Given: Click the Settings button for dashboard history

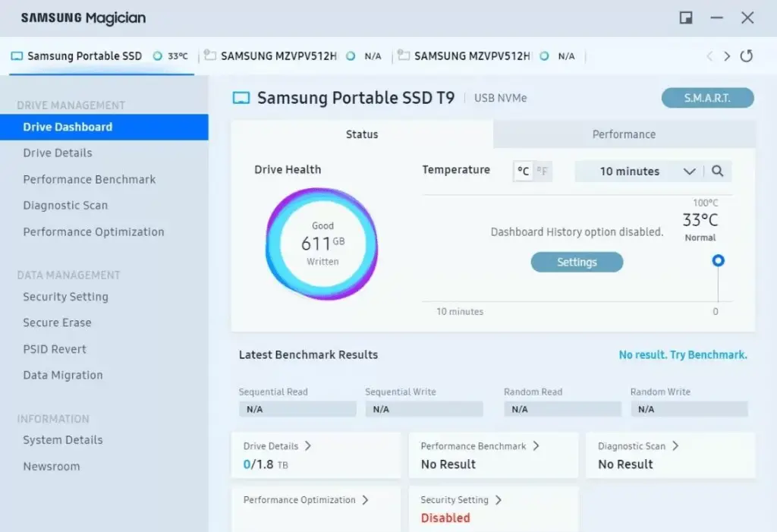Looking at the screenshot, I should click(577, 262).
